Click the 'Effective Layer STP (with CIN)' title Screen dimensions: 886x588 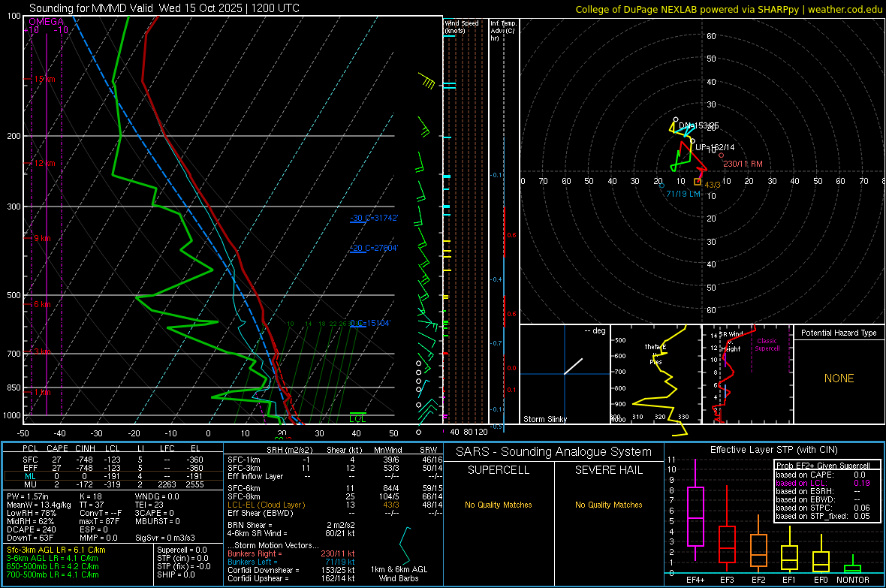coord(774,450)
